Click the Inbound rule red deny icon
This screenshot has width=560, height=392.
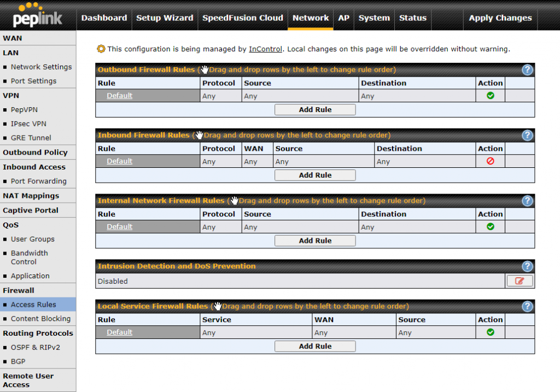click(490, 161)
